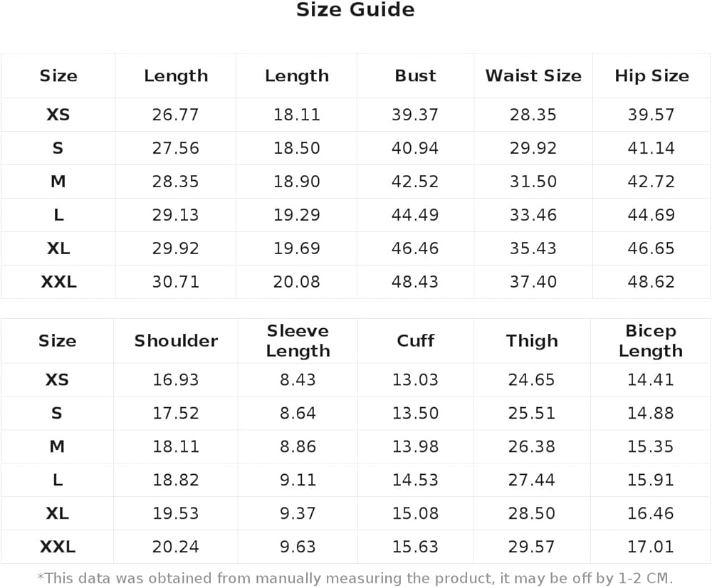This screenshot has height=588, width=712.
Task: Select the Hip Size column header
Action: pyautogui.click(x=651, y=76)
